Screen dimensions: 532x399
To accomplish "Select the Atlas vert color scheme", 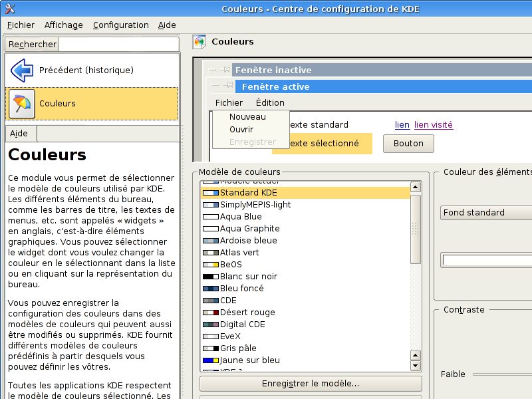I will pos(306,253).
